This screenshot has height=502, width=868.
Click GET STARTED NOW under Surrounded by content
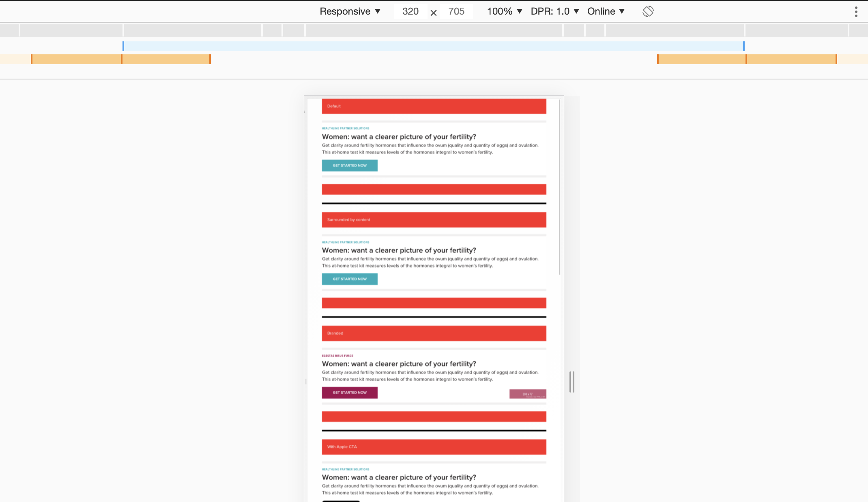tap(350, 279)
